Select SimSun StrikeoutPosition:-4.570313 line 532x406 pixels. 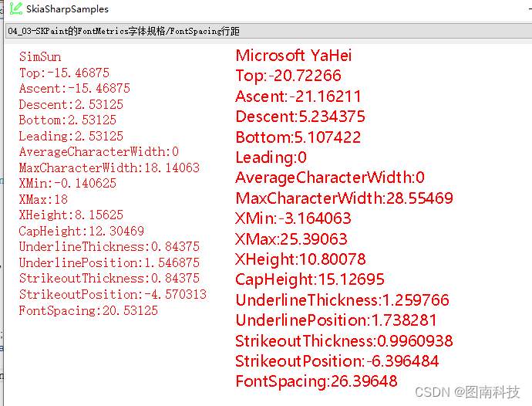click(x=113, y=294)
